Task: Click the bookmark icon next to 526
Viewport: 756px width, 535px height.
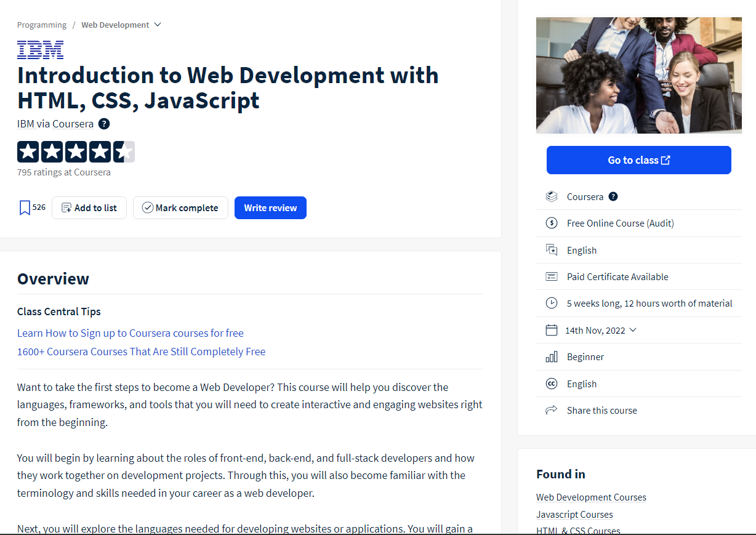Action: click(25, 207)
